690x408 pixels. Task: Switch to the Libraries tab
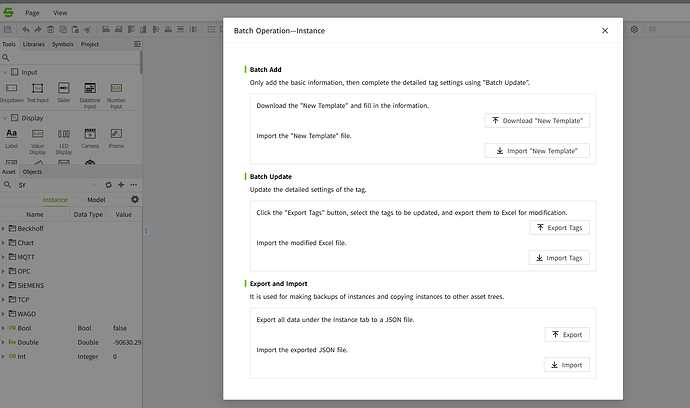point(33,44)
